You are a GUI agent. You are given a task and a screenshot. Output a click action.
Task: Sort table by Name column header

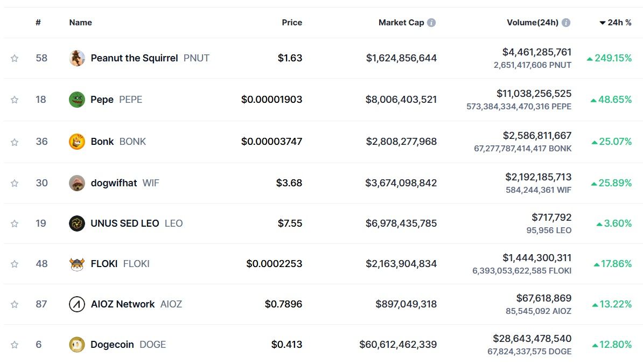(81, 23)
